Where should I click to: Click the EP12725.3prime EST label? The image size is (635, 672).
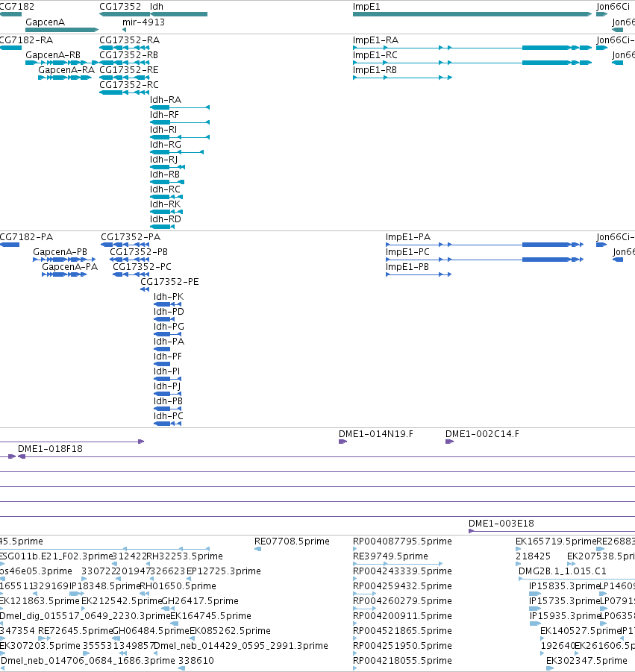(x=224, y=571)
